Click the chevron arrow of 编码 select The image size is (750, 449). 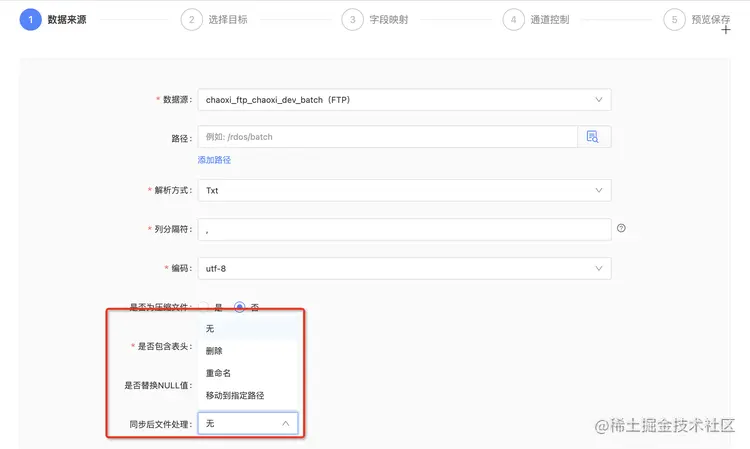click(598, 268)
